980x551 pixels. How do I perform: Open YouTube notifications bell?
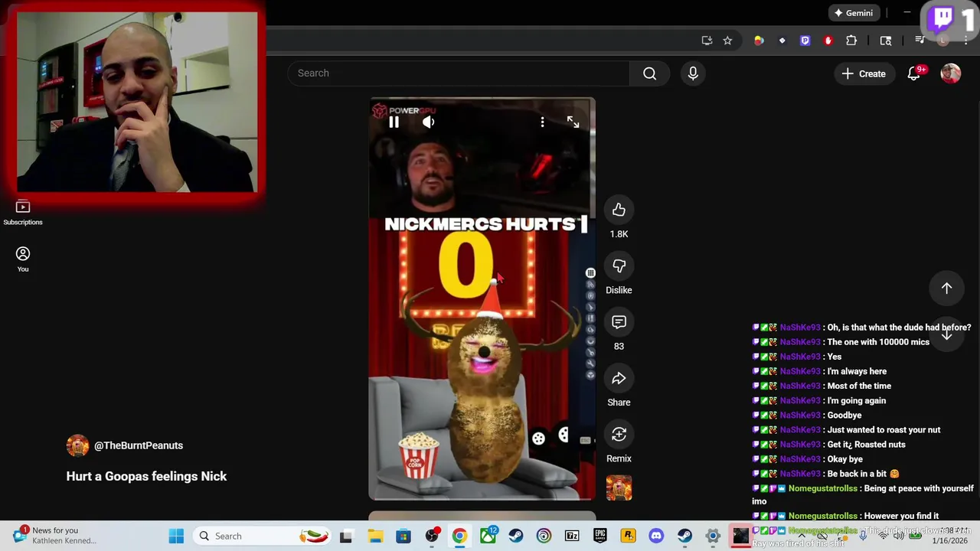(x=914, y=73)
